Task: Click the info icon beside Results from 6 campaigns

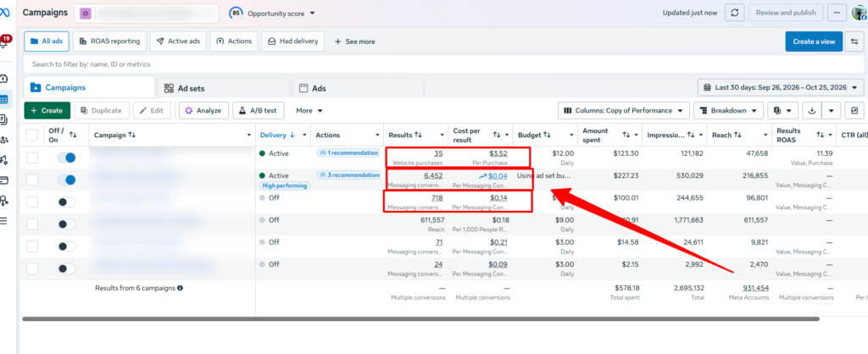Action: coord(180,288)
